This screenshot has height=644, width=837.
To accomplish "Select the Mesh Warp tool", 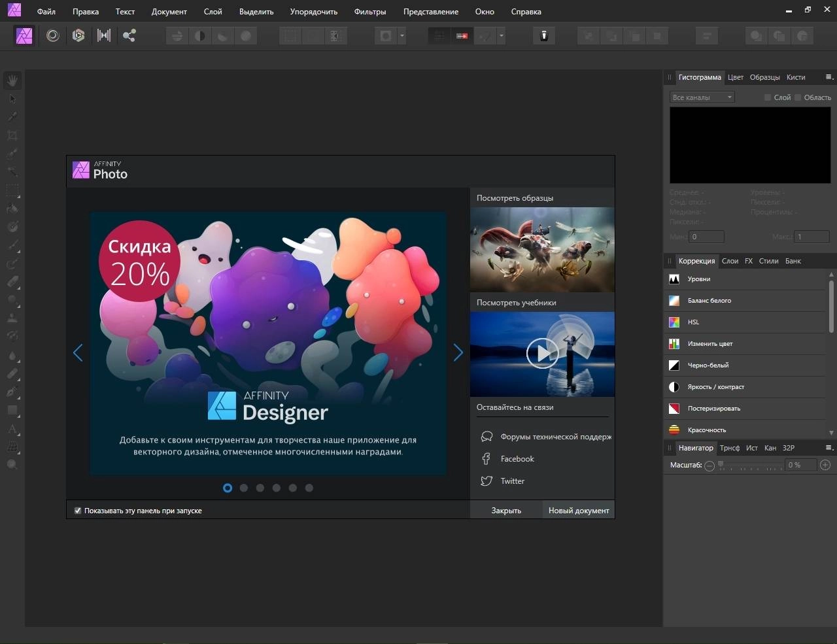I will point(12,447).
